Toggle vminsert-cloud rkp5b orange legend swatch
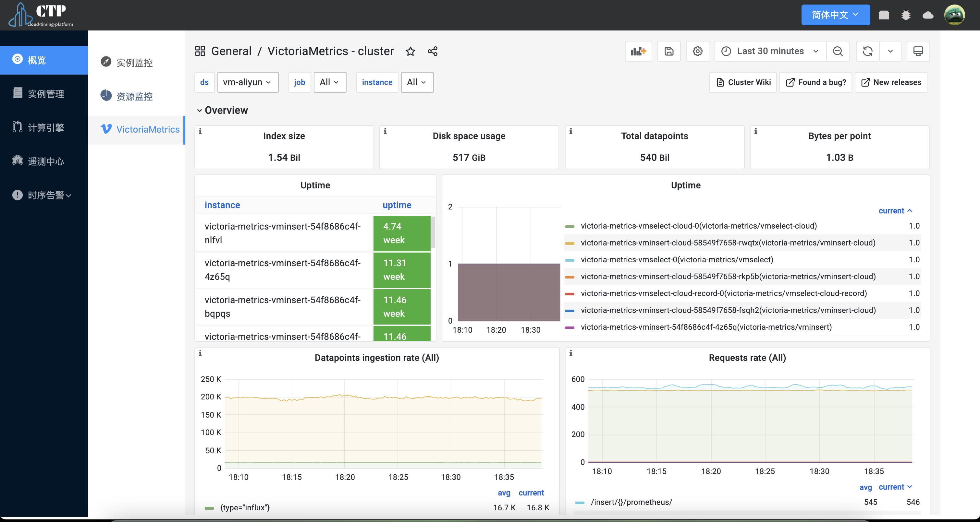The width and height of the screenshot is (980, 522). point(570,277)
